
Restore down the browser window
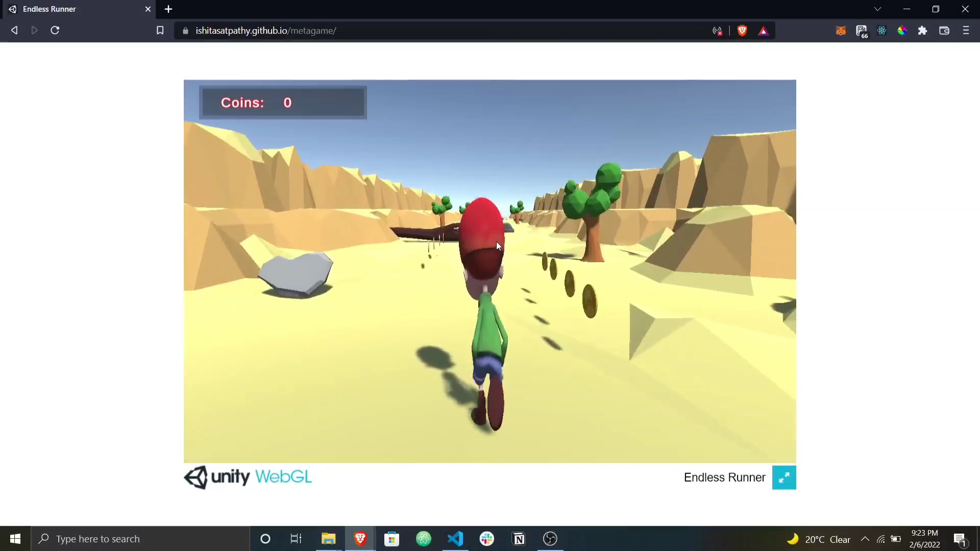point(936,9)
